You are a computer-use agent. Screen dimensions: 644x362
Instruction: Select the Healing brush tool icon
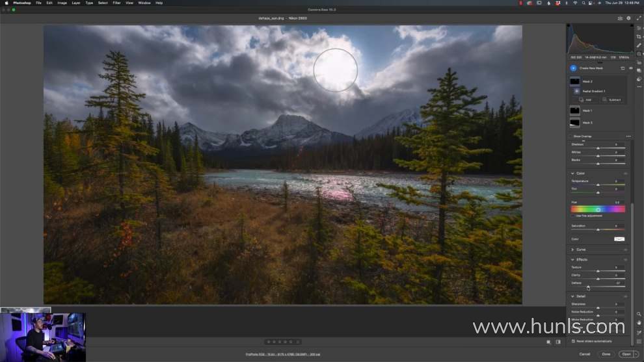tap(639, 45)
